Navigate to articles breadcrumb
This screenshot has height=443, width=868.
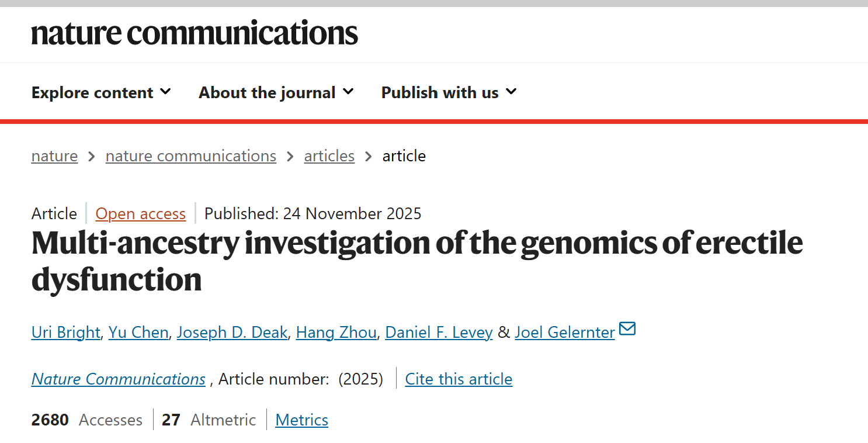(x=329, y=156)
